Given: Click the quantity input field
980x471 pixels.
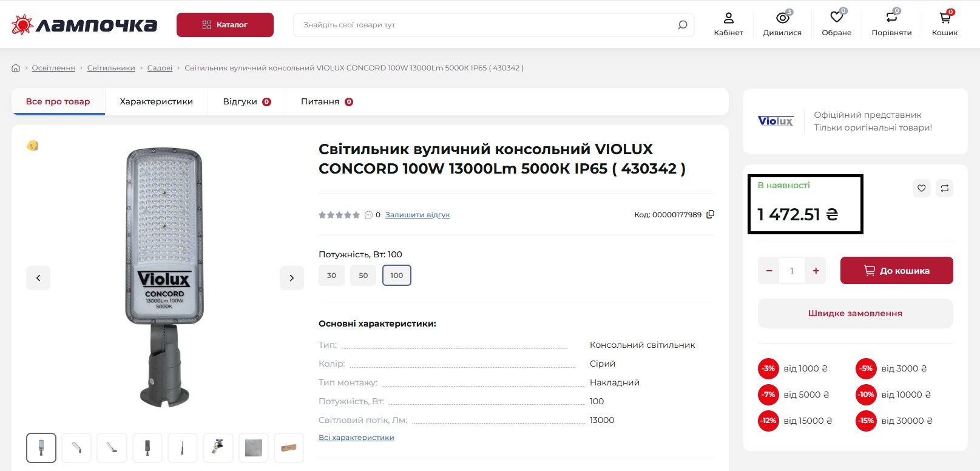Looking at the screenshot, I should 792,271.
